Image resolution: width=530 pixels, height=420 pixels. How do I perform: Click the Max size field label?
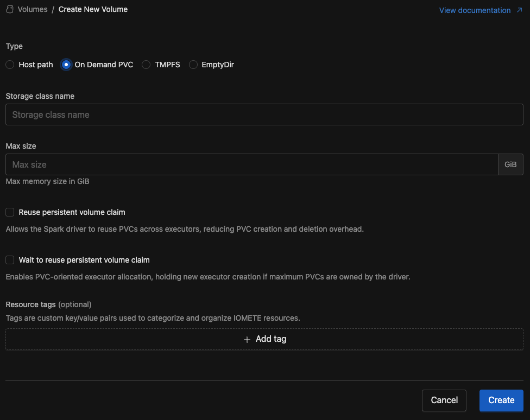pyautogui.click(x=21, y=146)
